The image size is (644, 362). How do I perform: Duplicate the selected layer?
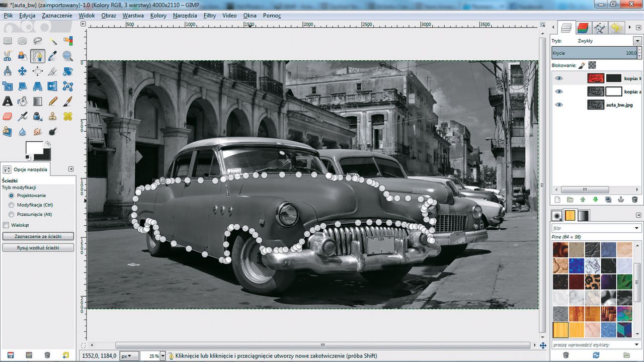(608, 200)
